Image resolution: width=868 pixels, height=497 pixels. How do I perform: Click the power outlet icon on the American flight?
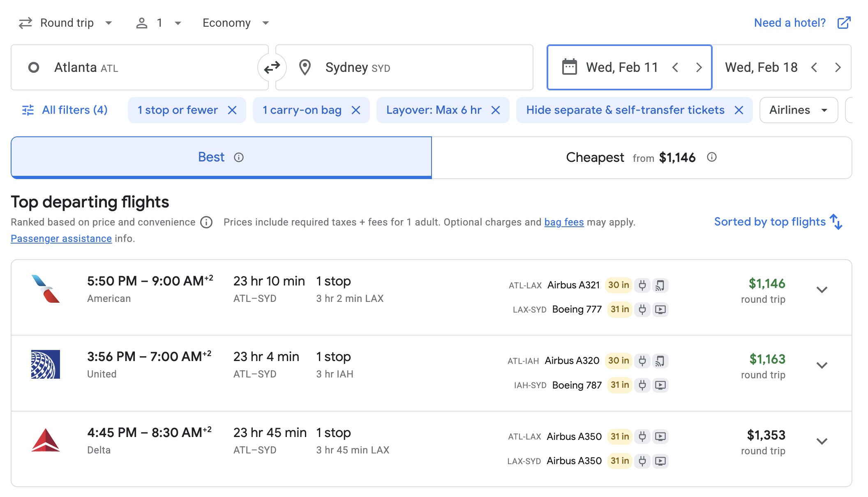642,285
